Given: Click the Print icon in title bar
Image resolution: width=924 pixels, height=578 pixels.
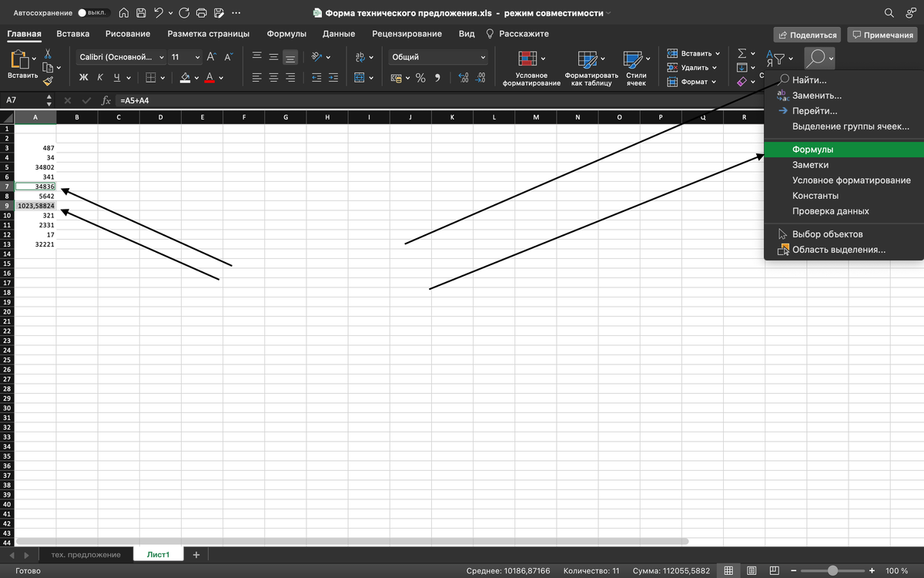Looking at the screenshot, I should (201, 13).
